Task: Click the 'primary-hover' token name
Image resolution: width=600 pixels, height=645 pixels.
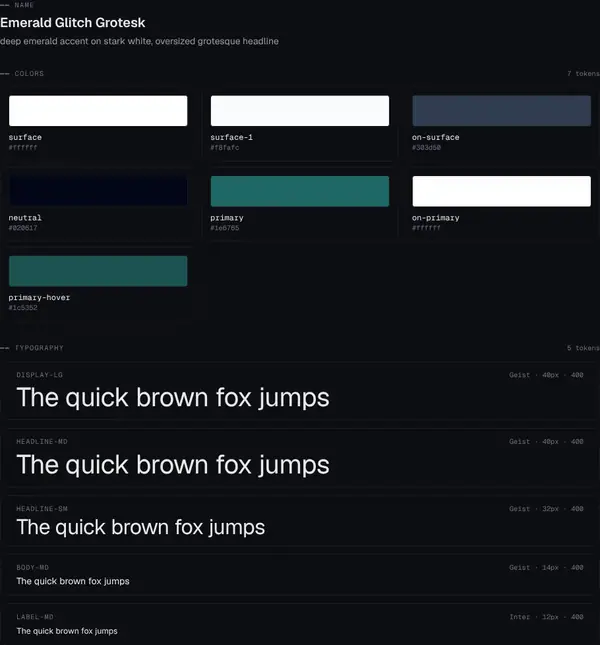Action: pos(39,297)
